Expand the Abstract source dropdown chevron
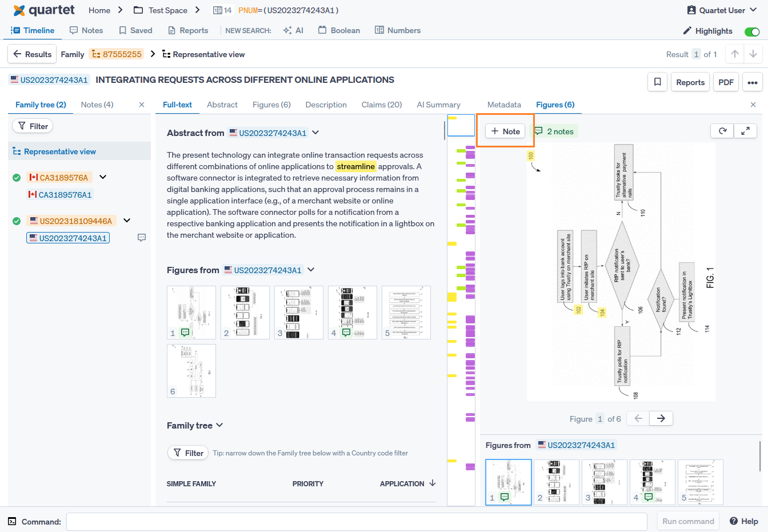The height and width of the screenshot is (532, 768). pyautogui.click(x=315, y=133)
